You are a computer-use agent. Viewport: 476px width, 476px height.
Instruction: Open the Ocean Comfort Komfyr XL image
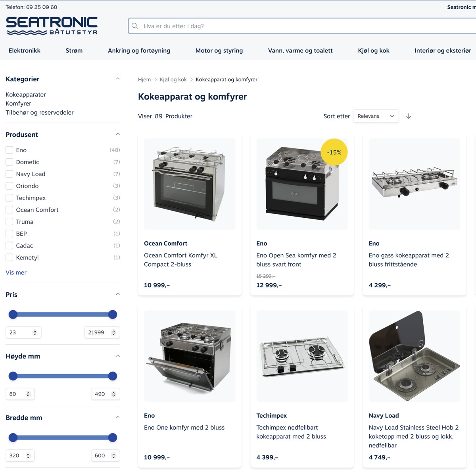[x=190, y=184]
